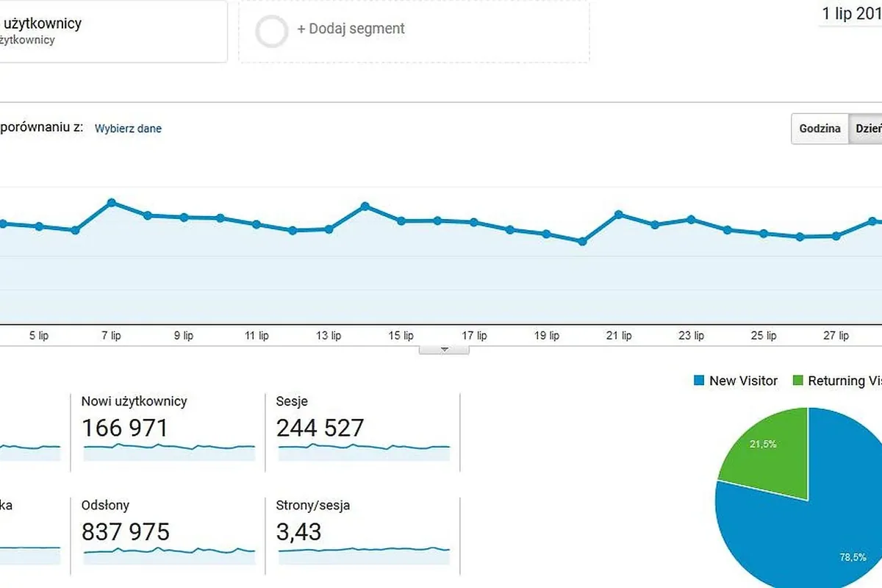The height and width of the screenshot is (588, 882).
Task: Open the 'użytkownicy' segment card
Action: point(113,31)
